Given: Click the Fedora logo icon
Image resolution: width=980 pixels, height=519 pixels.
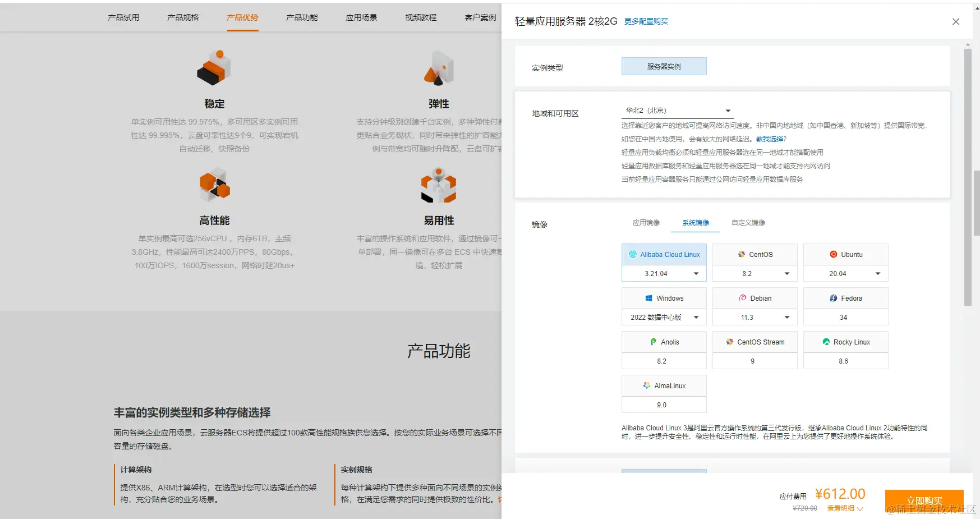Looking at the screenshot, I should point(834,298).
